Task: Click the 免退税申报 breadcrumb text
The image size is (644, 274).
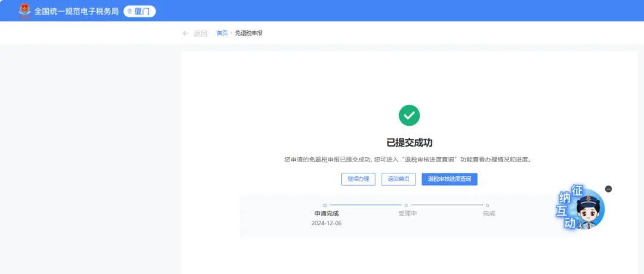Action: tap(249, 33)
